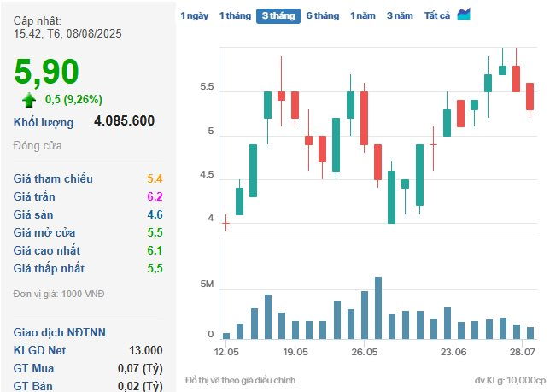Click the Giao dịch NĐTNN heading
Screen dimensions: 550x392
pos(59,332)
